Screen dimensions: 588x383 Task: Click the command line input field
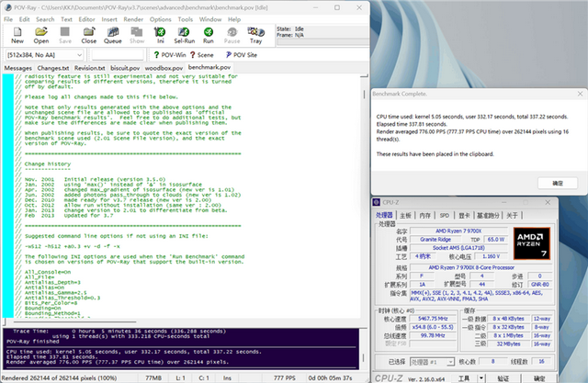pyautogui.click(x=118, y=55)
